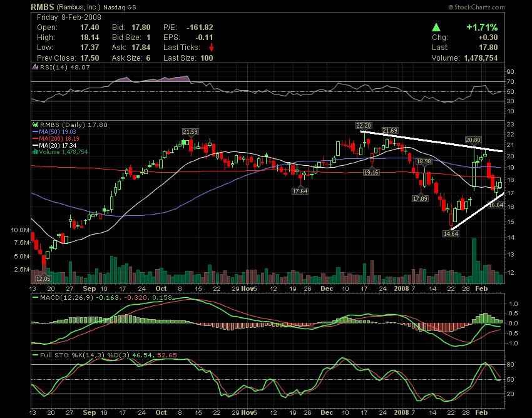Click Dec on the price chart date axis
Screen dimensions: 532x418
327,288
